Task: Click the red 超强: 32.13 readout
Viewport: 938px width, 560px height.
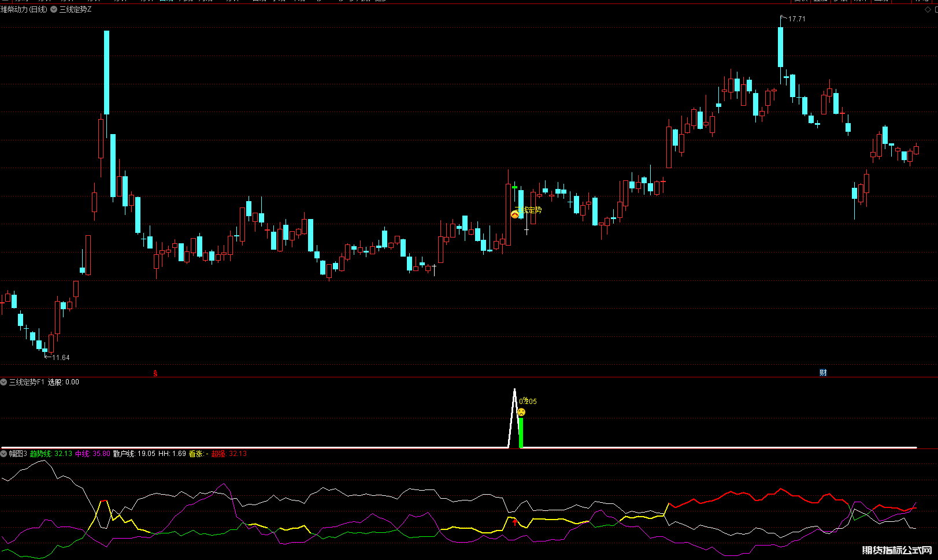Action: 229,454
